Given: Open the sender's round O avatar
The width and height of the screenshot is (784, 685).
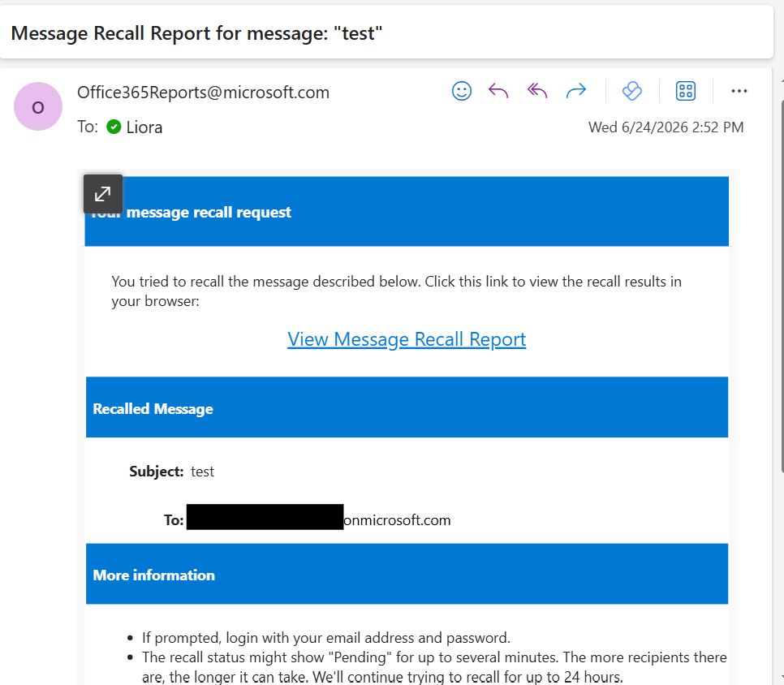Looking at the screenshot, I should (x=38, y=106).
